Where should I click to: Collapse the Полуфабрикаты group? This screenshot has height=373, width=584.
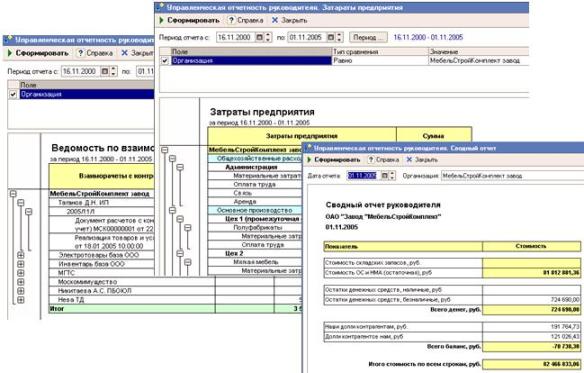188,228
